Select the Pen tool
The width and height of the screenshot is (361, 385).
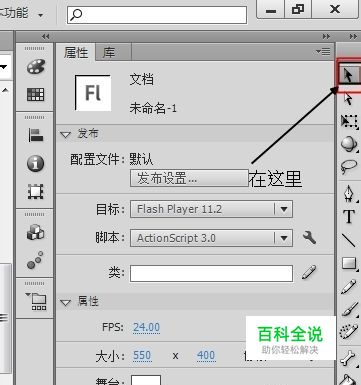pos(349,194)
